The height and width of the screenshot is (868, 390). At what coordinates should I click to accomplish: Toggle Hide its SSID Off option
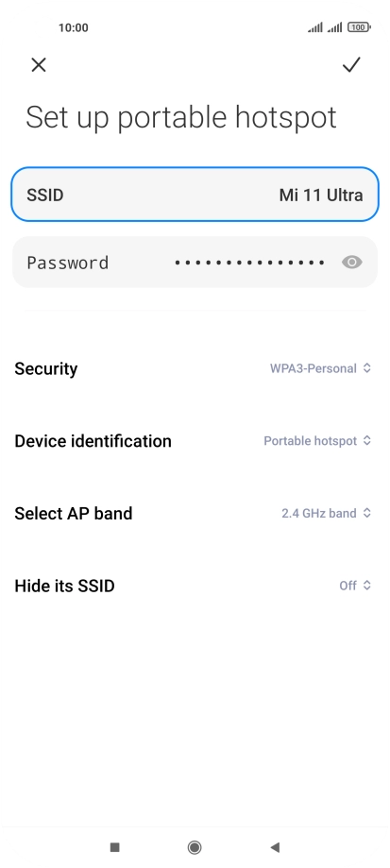pyautogui.click(x=355, y=586)
